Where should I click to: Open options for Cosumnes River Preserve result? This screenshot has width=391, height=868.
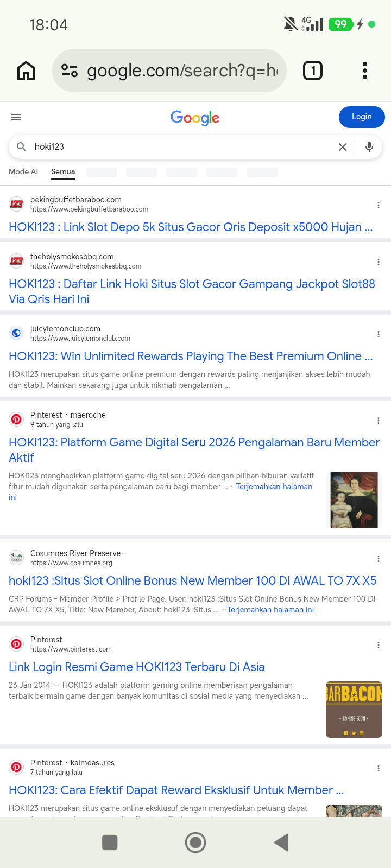(x=379, y=559)
